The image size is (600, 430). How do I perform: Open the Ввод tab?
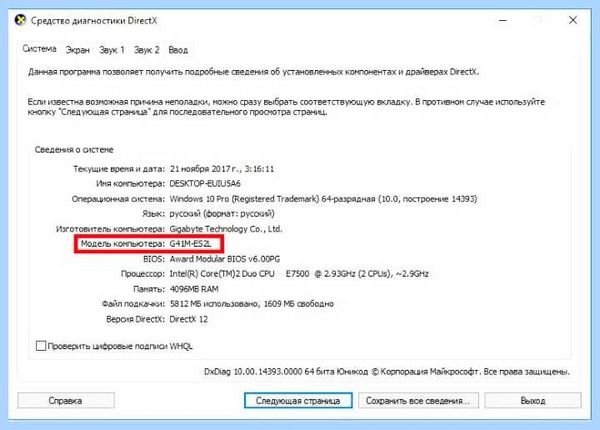pyautogui.click(x=178, y=50)
